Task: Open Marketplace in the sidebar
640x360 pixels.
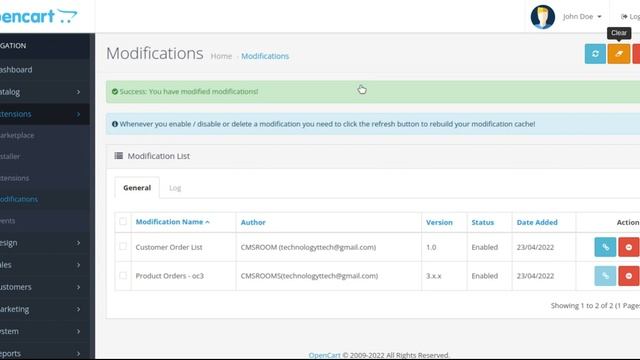Action: 45,135
